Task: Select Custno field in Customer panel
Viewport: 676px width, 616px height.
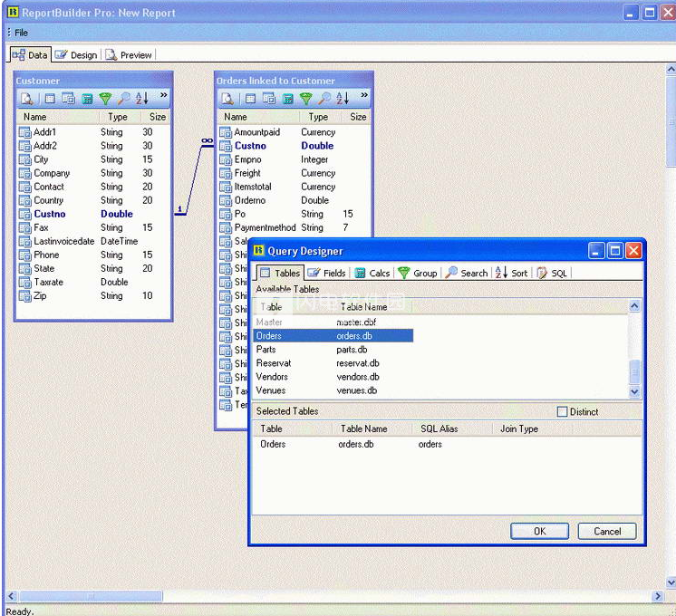Action: (93, 214)
